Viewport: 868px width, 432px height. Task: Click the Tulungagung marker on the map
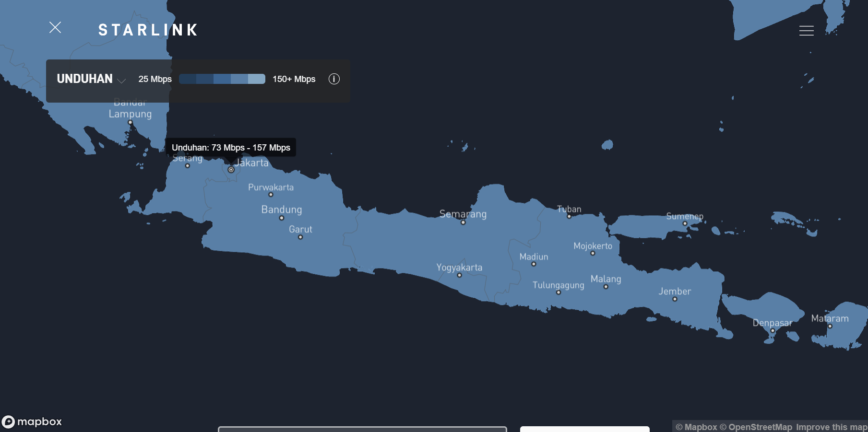(558, 293)
